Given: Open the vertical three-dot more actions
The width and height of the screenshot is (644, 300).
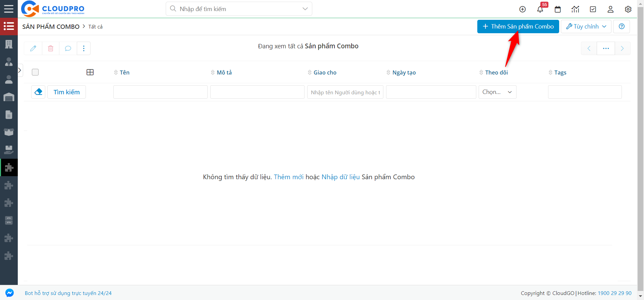Looking at the screenshot, I should coord(84,48).
